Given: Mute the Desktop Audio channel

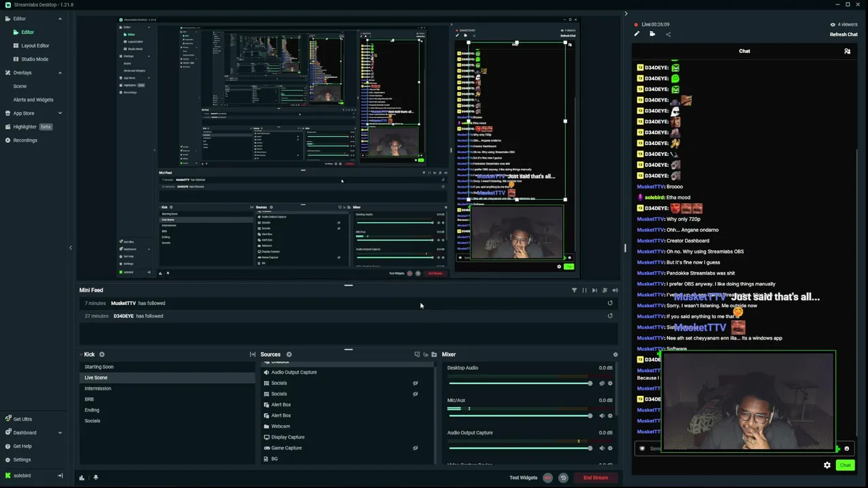Looking at the screenshot, I should [601, 384].
